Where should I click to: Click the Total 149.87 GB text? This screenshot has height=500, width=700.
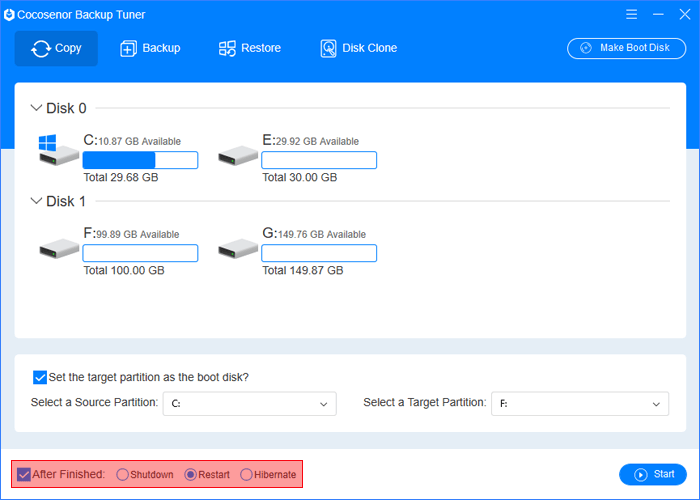(303, 270)
